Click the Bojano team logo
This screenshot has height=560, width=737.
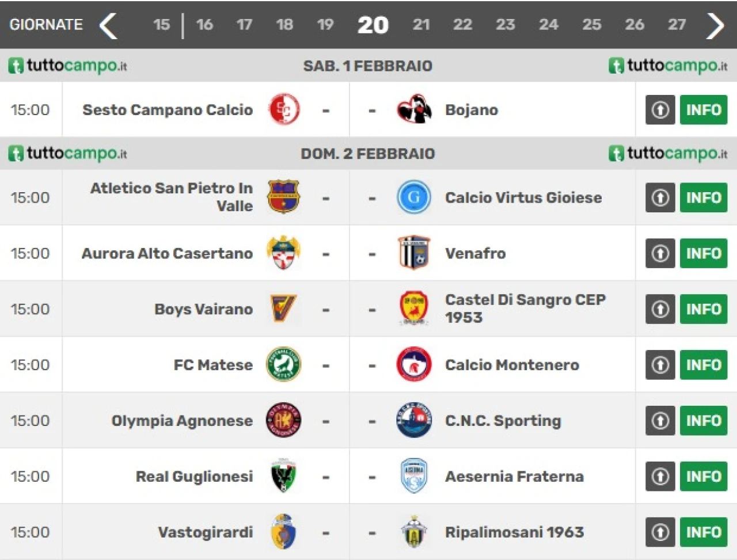pyautogui.click(x=414, y=109)
